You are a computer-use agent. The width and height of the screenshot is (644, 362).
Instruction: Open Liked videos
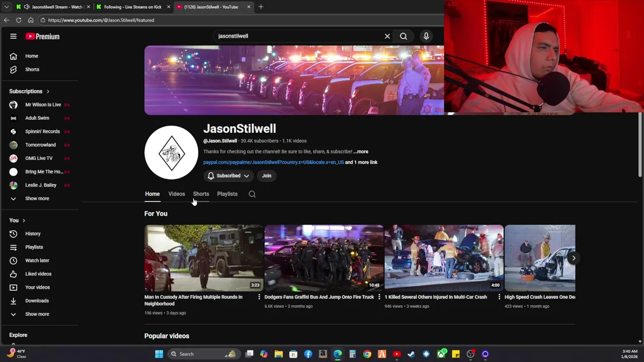(x=39, y=274)
